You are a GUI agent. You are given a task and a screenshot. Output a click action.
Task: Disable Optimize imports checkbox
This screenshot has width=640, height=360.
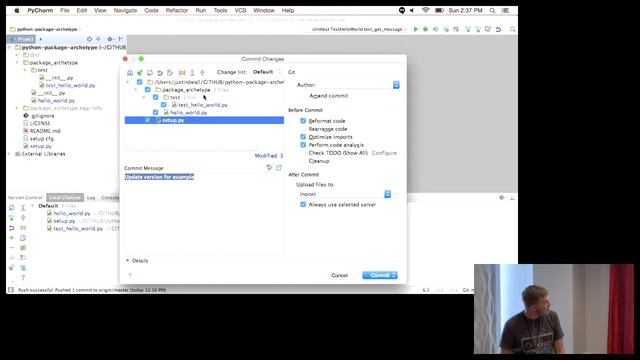coord(303,137)
